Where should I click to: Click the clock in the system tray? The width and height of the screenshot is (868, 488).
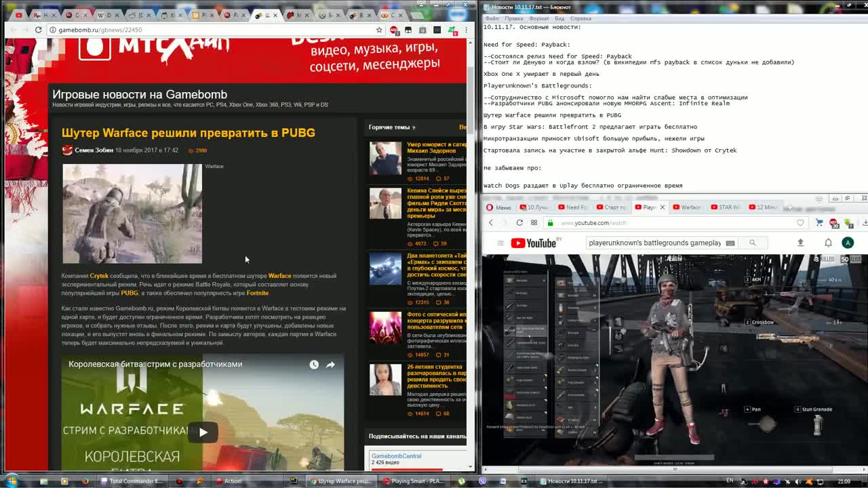tap(844, 481)
